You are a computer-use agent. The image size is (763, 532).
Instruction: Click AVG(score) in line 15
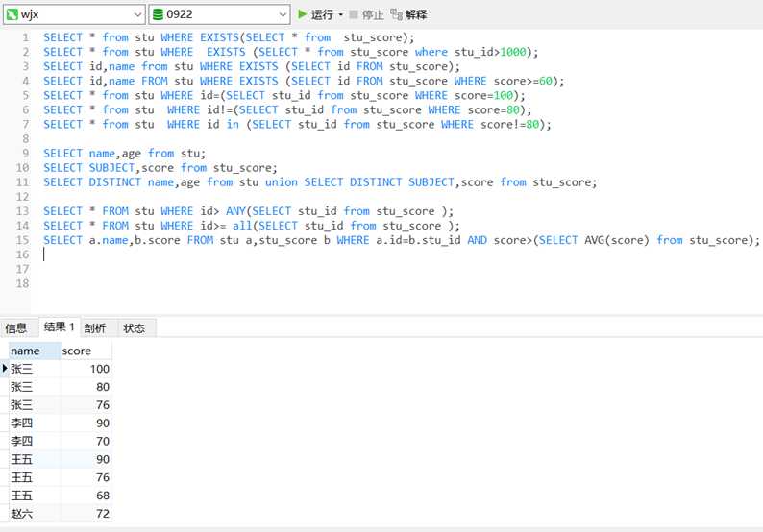pos(617,240)
